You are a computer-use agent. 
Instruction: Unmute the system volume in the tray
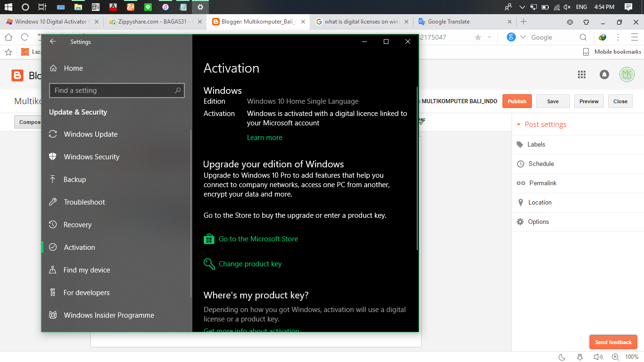[568, 7]
